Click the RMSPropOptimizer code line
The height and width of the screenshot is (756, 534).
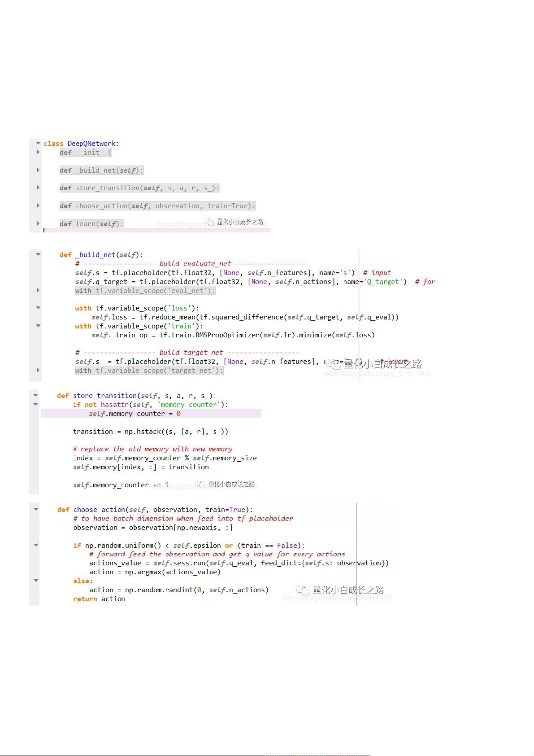[x=233, y=335]
